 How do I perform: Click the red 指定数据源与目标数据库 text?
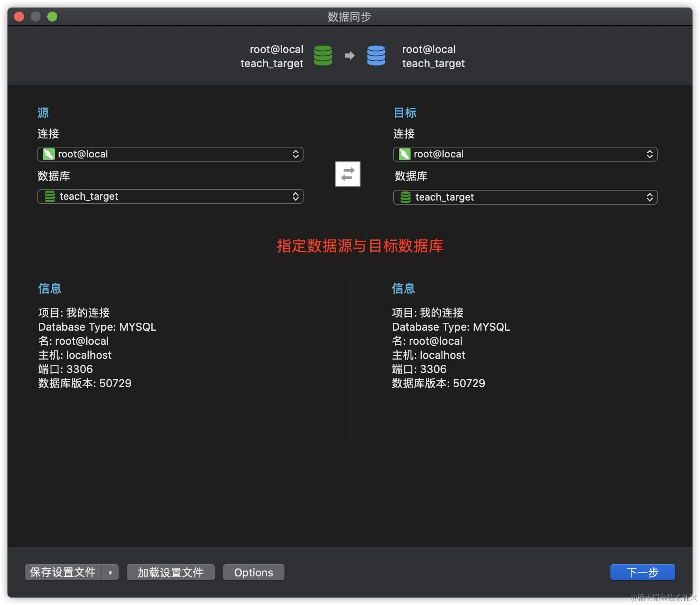[360, 246]
